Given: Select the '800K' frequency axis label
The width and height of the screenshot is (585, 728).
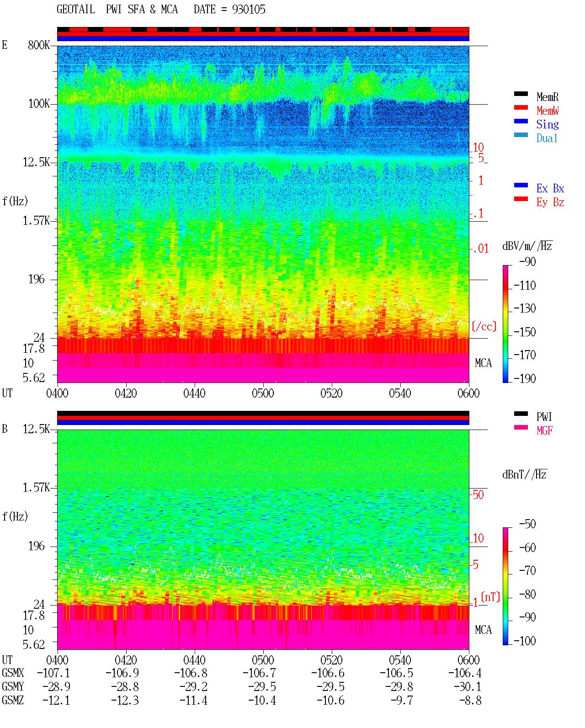Looking at the screenshot, I should (39, 45).
